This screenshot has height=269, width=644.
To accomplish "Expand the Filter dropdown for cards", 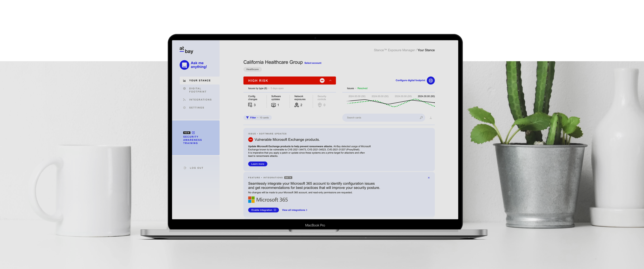I will (x=252, y=118).
